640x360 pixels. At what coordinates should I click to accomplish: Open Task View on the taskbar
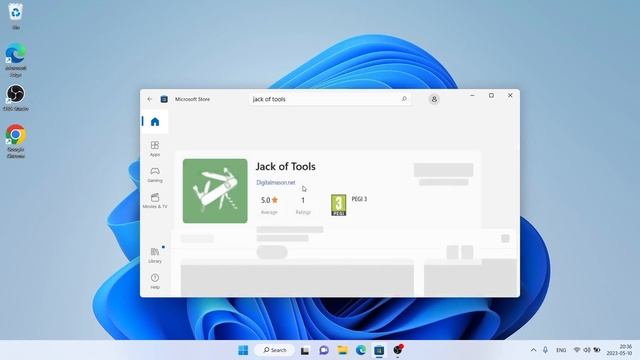pos(305,350)
